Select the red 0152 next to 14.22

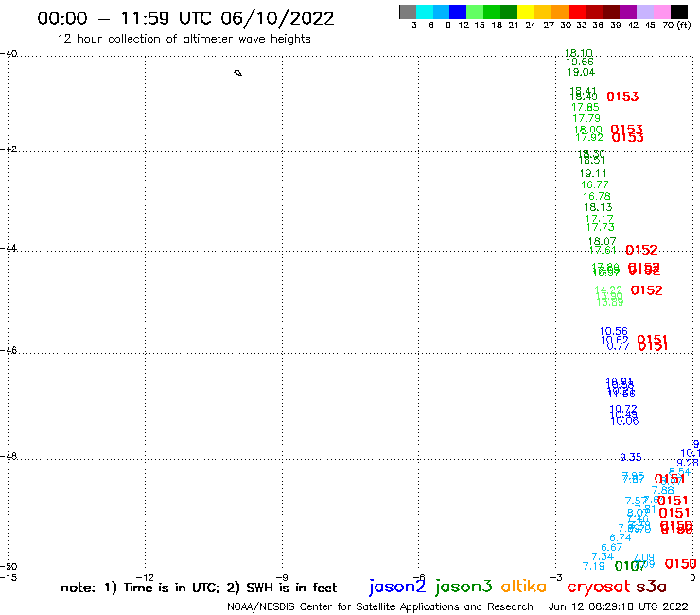[646, 290]
